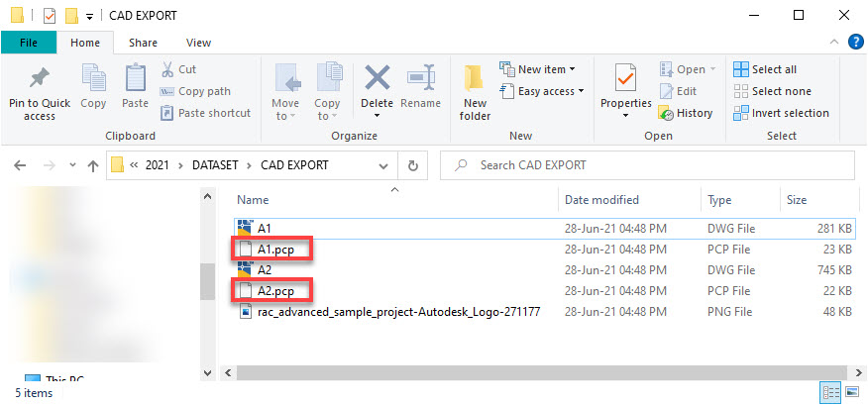Open the File tab
Viewport: 868px width, 405px height.
coord(28,43)
